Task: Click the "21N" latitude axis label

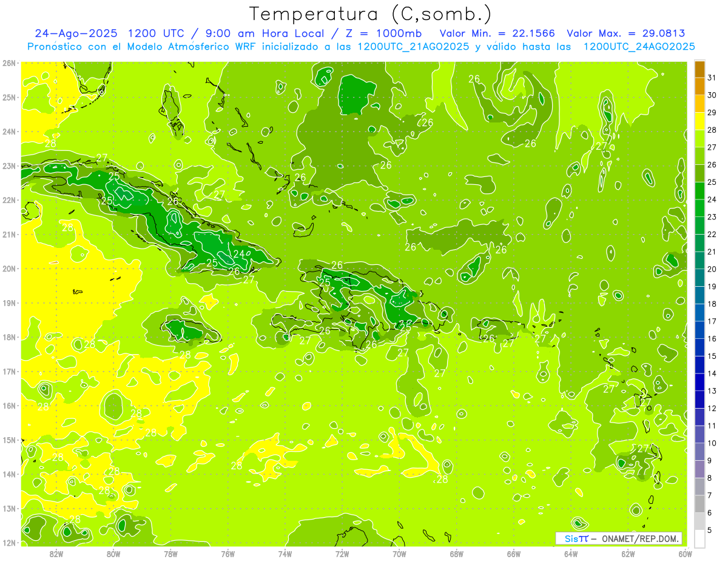Action: 10,234
